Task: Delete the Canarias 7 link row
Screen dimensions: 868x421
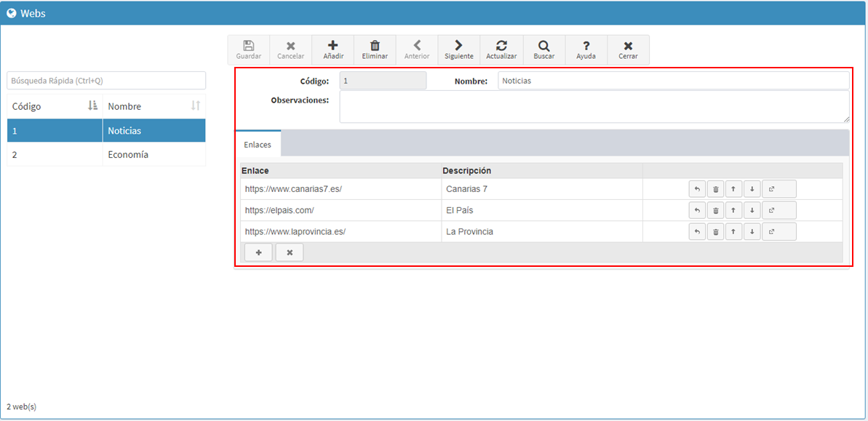Action: click(715, 189)
